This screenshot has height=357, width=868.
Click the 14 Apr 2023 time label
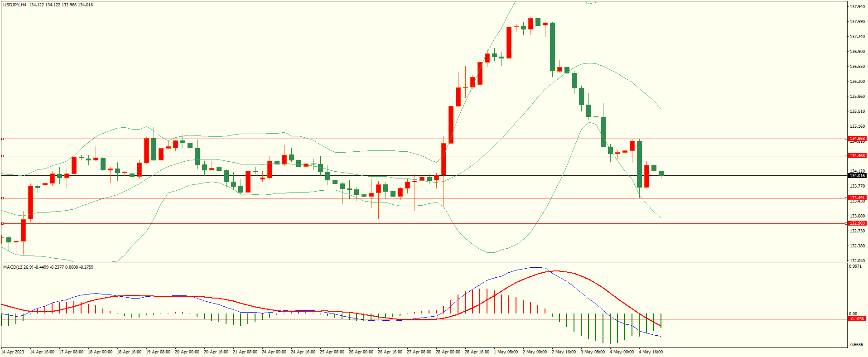pos(13,352)
